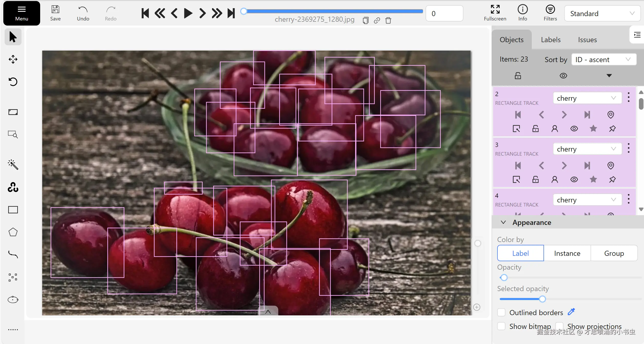Open the Filters dialog
This screenshot has height=344, width=644.
550,13
